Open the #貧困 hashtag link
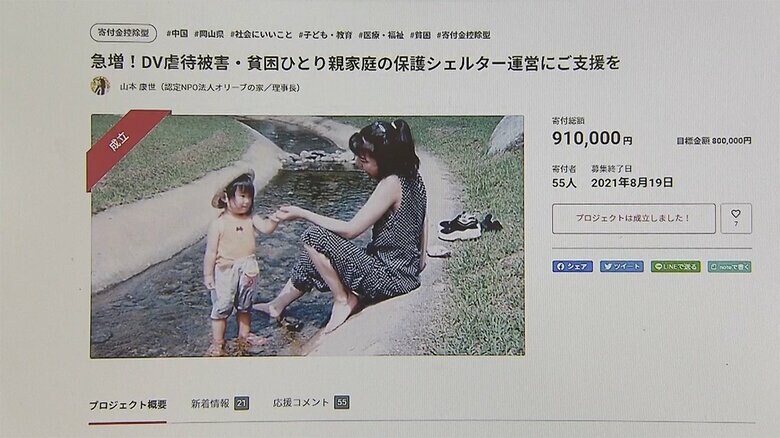This screenshot has width=780, height=438. [420, 35]
